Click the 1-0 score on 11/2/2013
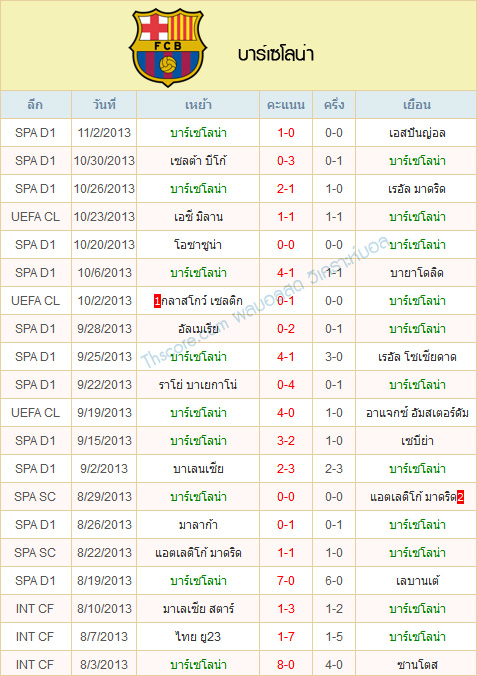The image size is (477, 676). [x=286, y=133]
